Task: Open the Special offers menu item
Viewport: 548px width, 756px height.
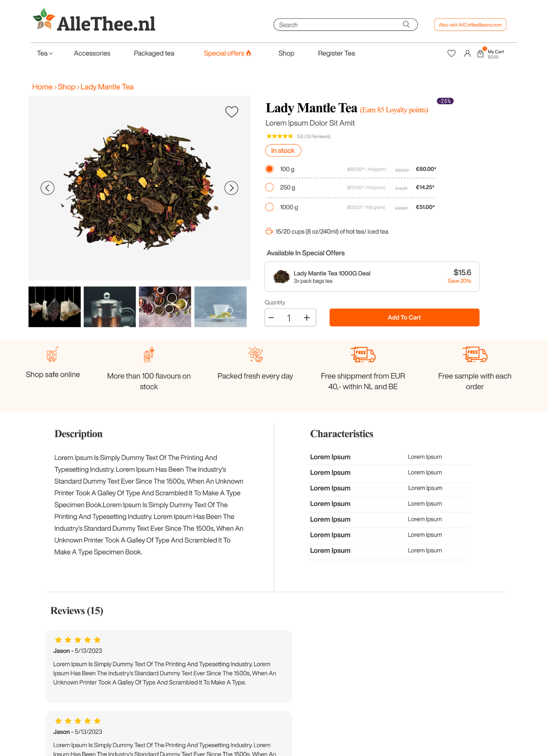Action: point(227,53)
